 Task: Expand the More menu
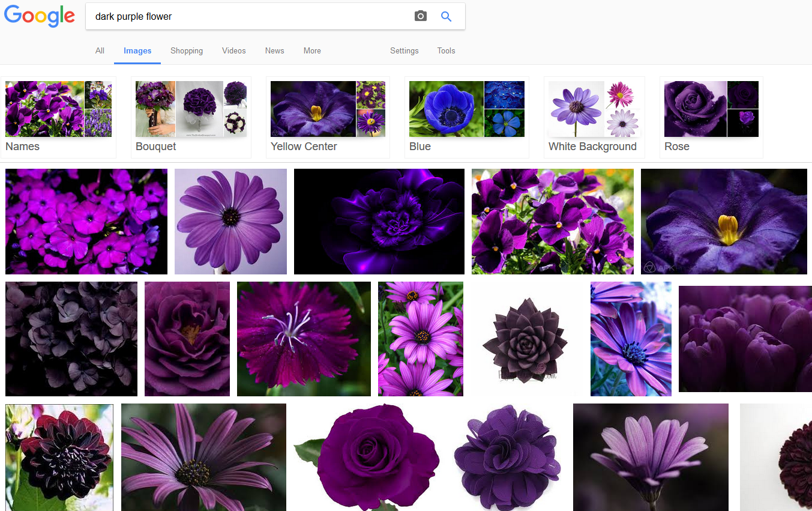(x=312, y=50)
